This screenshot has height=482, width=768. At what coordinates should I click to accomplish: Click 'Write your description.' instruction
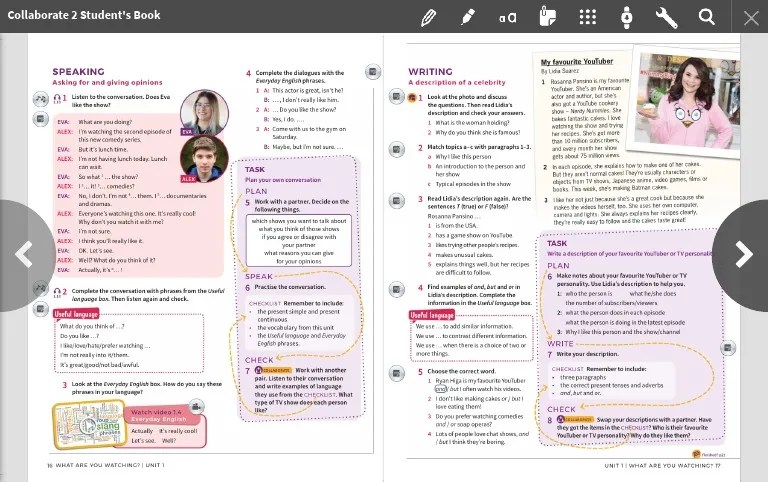point(588,354)
